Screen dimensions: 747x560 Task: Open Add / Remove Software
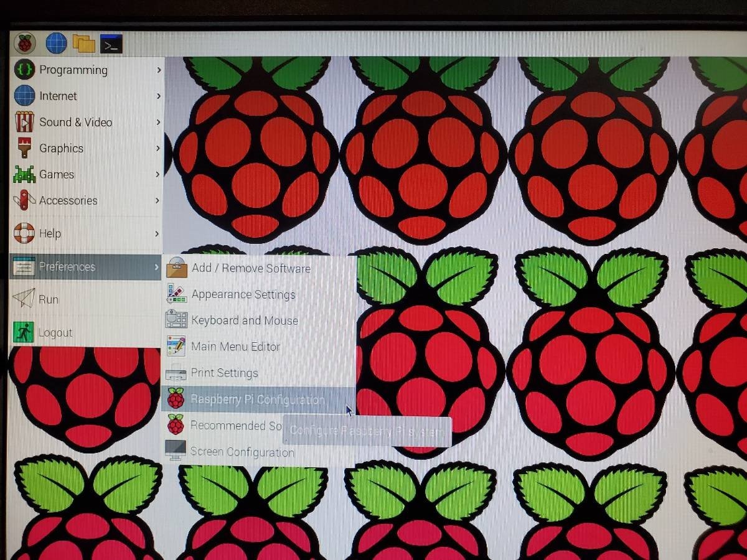tap(259, 268)
